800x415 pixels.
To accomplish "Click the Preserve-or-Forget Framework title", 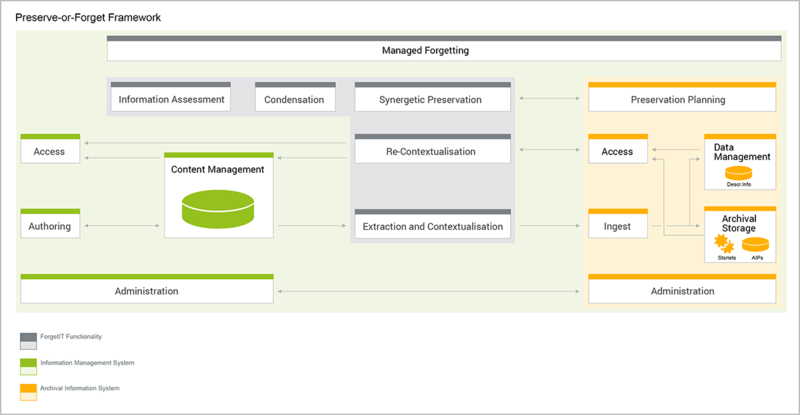I will [x=88, y=17].
